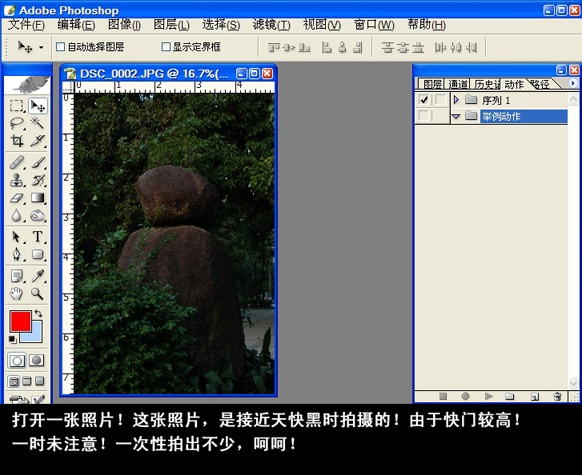Image resolution: width=582 pixels, height=475 pixels.
Task: Select the Pen tool
Action: click(17, 254)
